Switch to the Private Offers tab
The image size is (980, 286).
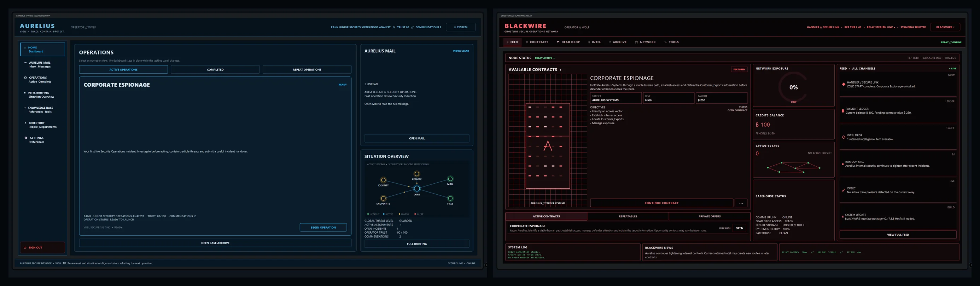(709, 216)
